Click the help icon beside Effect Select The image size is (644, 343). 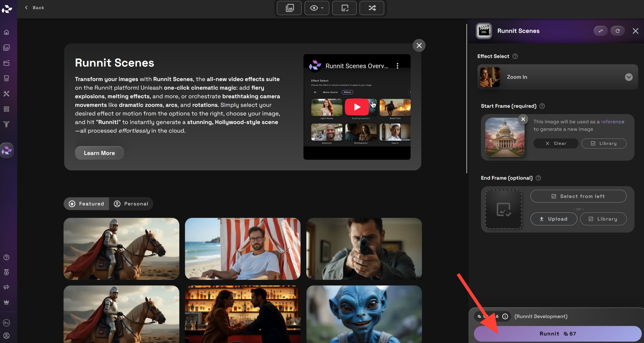[515, 56]
